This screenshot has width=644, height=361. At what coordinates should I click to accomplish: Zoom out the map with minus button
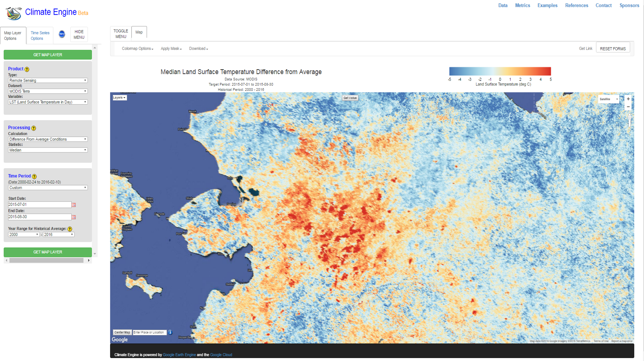[x=628, y=107]
